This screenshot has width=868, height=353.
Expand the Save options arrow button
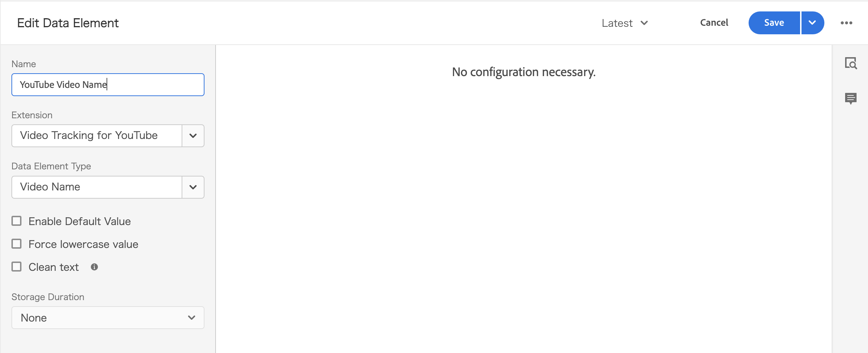tap(813, 23)
